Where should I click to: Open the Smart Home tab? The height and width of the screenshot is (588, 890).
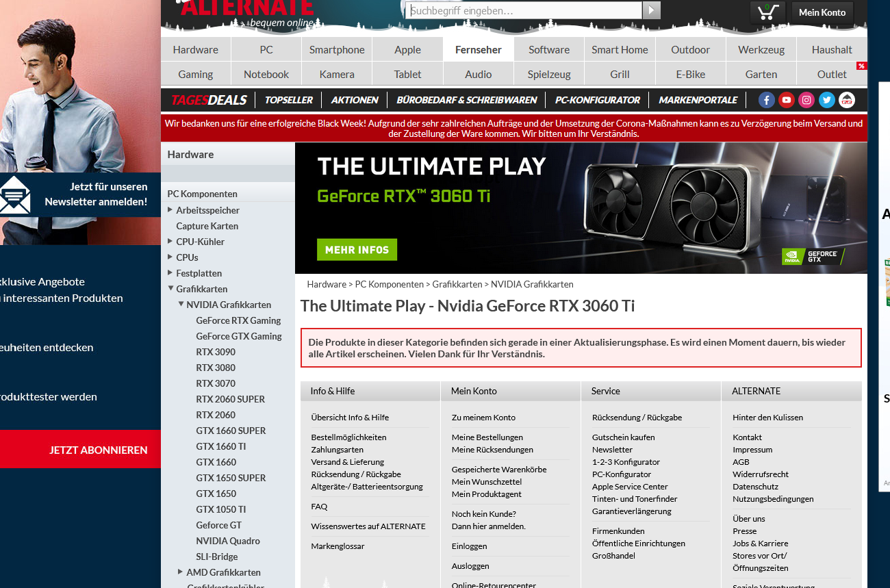click(620, 49)
